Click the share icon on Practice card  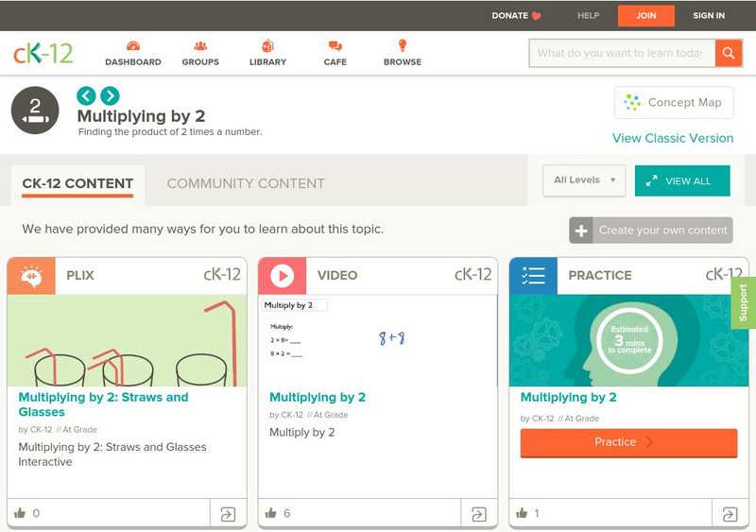(730, 514)
